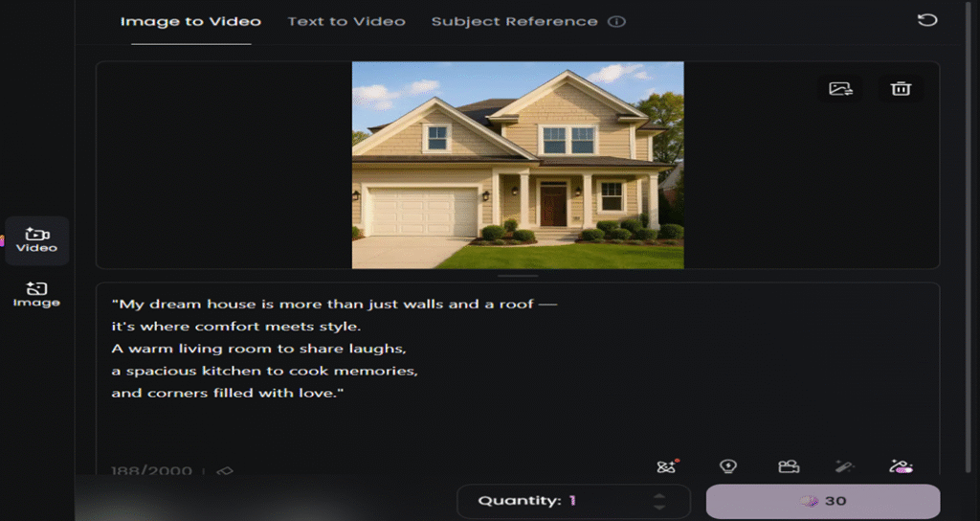The height and width of the screenshot is (521, 980).
Task: Decrease Quantity with the down arrow
Action: pyautogui.click(x=658, y=506)
